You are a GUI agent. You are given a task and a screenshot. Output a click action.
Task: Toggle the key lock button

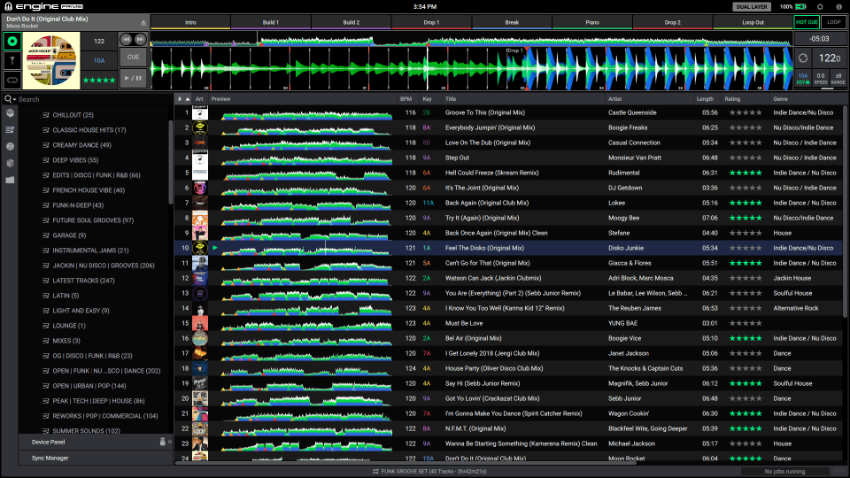click(803, 79)
